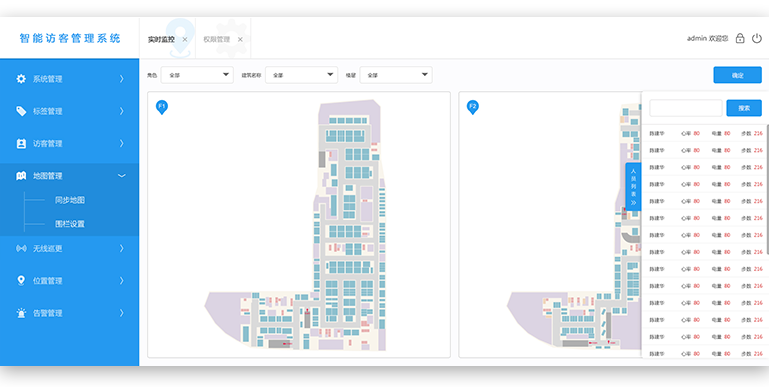The height and width of the screenshot is (387, 769).
Task: Click the 位置管理 location pin icon
Action: (21, 281)
